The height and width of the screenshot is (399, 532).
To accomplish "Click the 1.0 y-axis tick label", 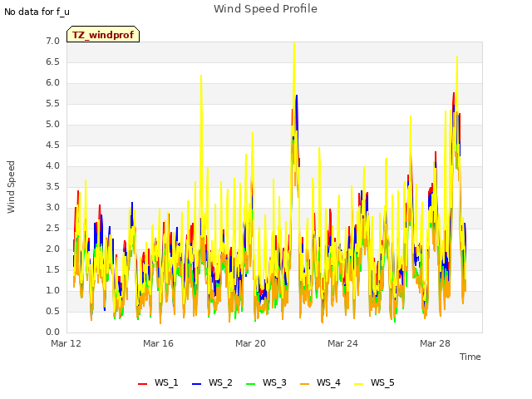I will tap(52, 291).
